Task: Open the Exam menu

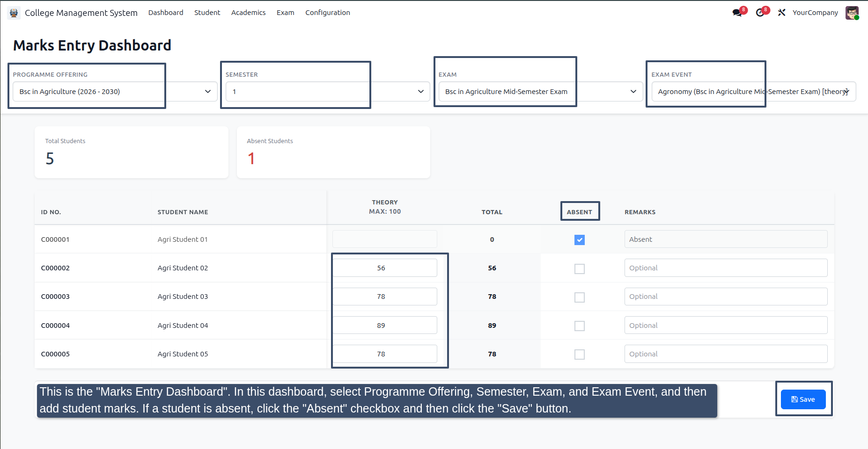Action: coord(285,13)
